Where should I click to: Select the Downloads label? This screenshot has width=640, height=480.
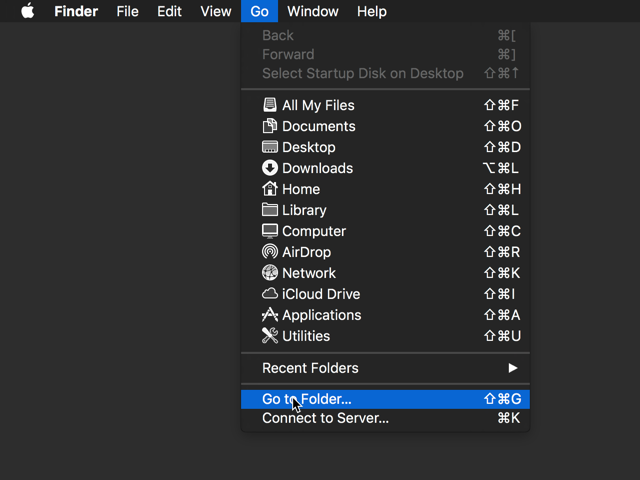(x=317, y=168)
